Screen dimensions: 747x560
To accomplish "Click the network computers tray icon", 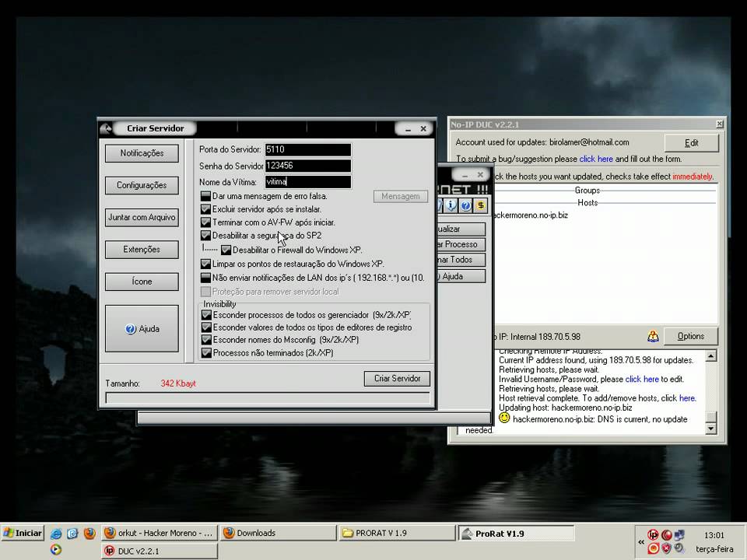I will (x=679, y=535).
